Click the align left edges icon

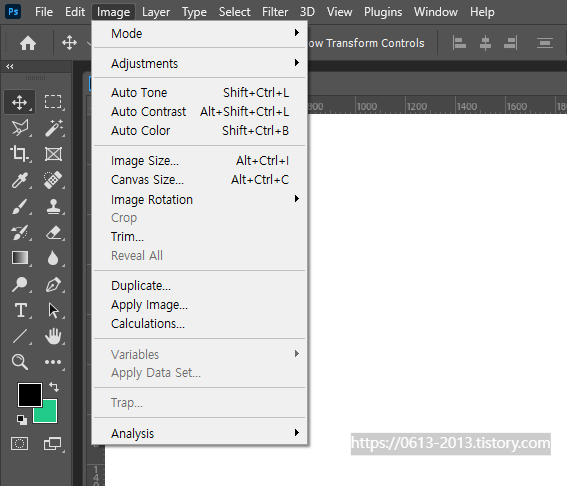click(x=459, y=43)
